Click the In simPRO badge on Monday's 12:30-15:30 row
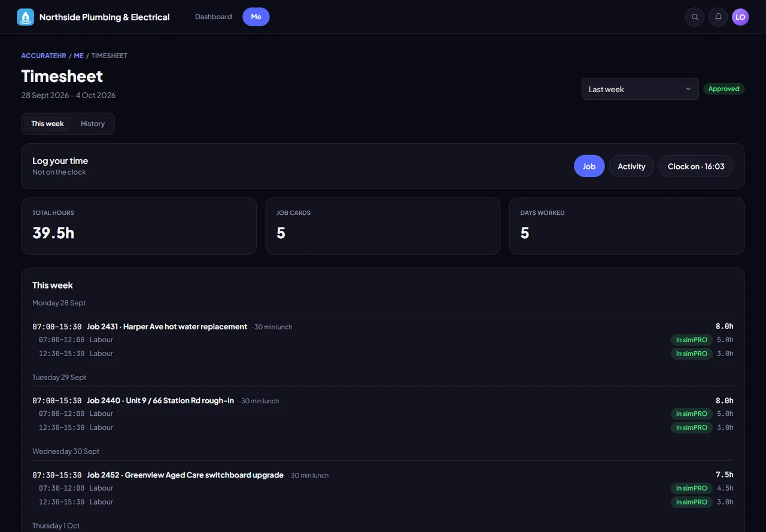Screen dimensions: 766x532 coord(692,354)
